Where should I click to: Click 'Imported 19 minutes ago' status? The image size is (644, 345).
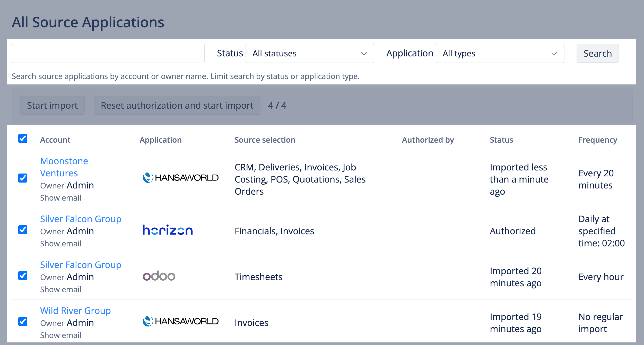point(516,323)
